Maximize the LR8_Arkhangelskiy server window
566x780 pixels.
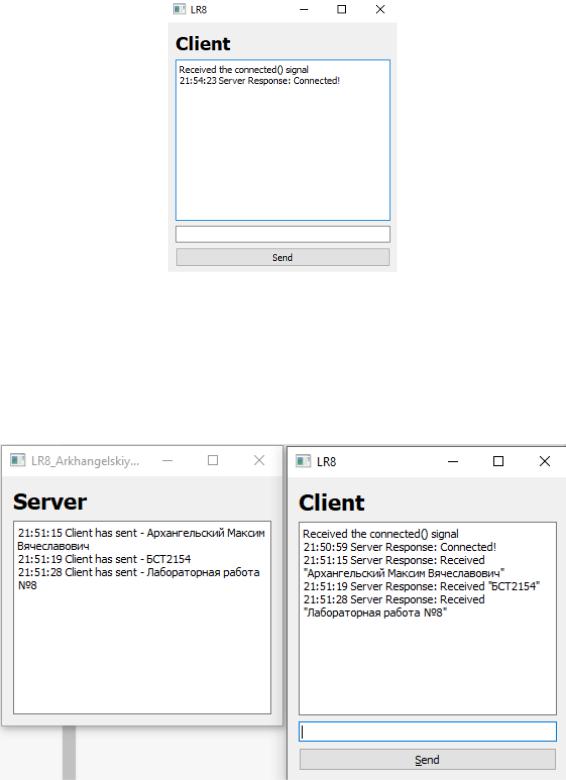pyautogui.click(x=213, y=460)
